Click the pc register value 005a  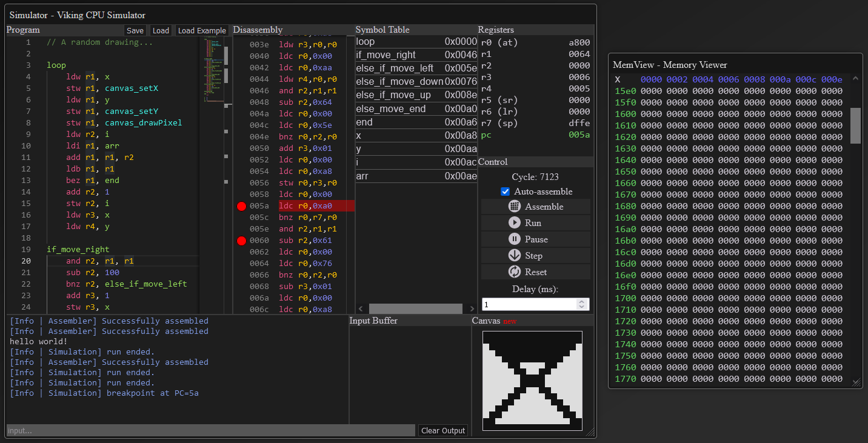point(579,135)
